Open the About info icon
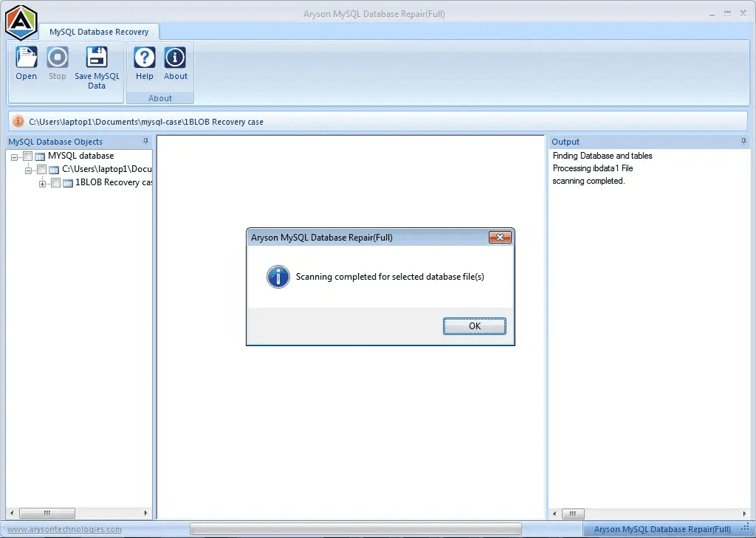This screenshot has width=756, height=538. point(175,58)
